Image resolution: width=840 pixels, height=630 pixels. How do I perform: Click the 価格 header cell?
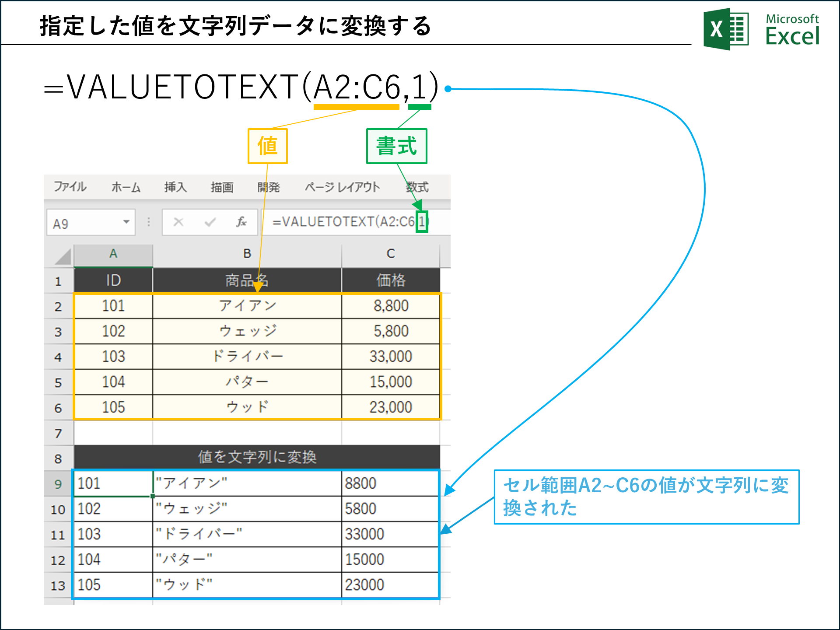click(391, 280)
